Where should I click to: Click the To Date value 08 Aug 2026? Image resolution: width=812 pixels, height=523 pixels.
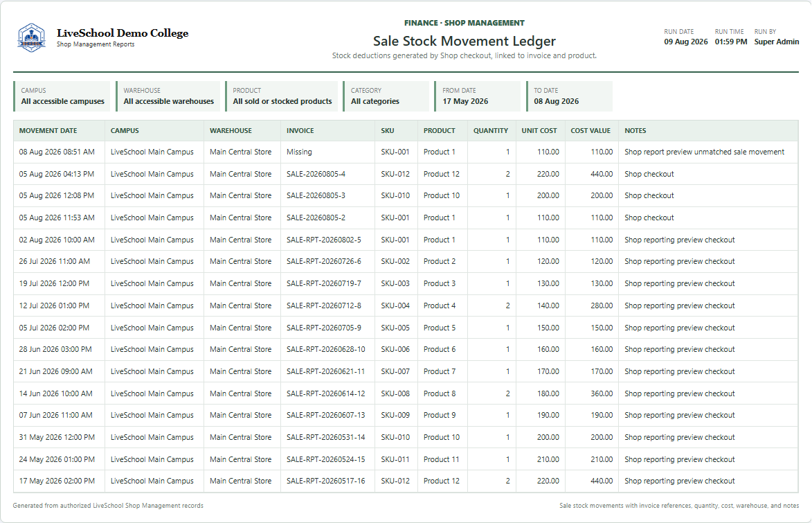(x=557, y=101)
